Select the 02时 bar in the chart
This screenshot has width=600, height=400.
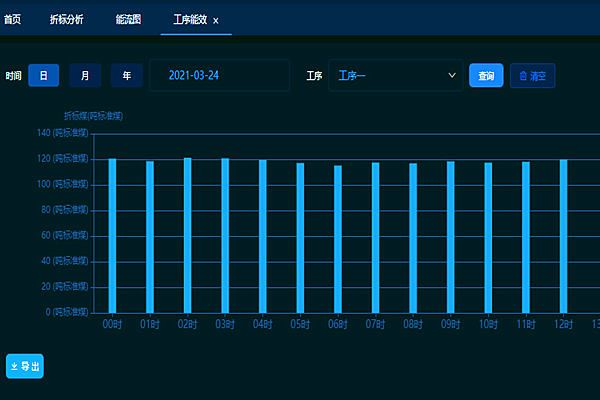(x=187, y=235)
